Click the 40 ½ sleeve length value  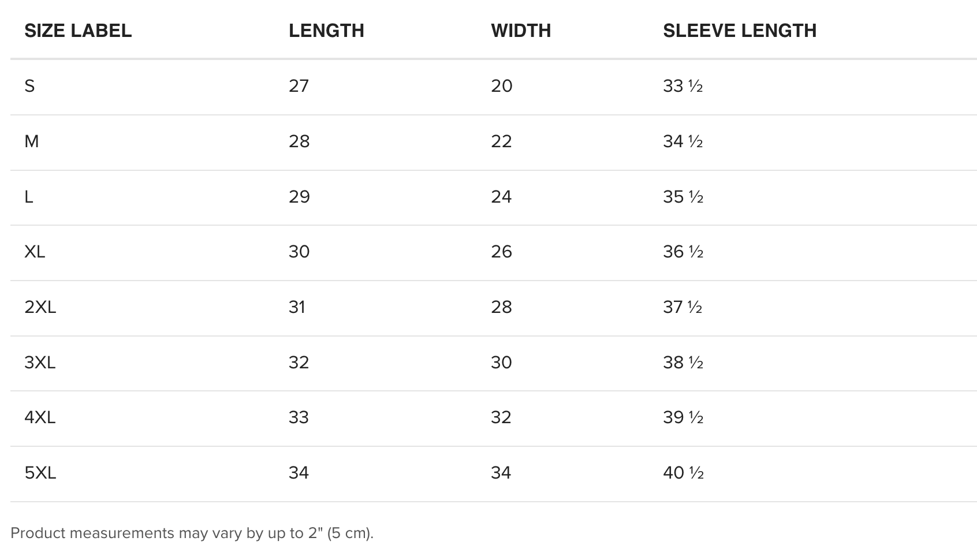[684, 473]
